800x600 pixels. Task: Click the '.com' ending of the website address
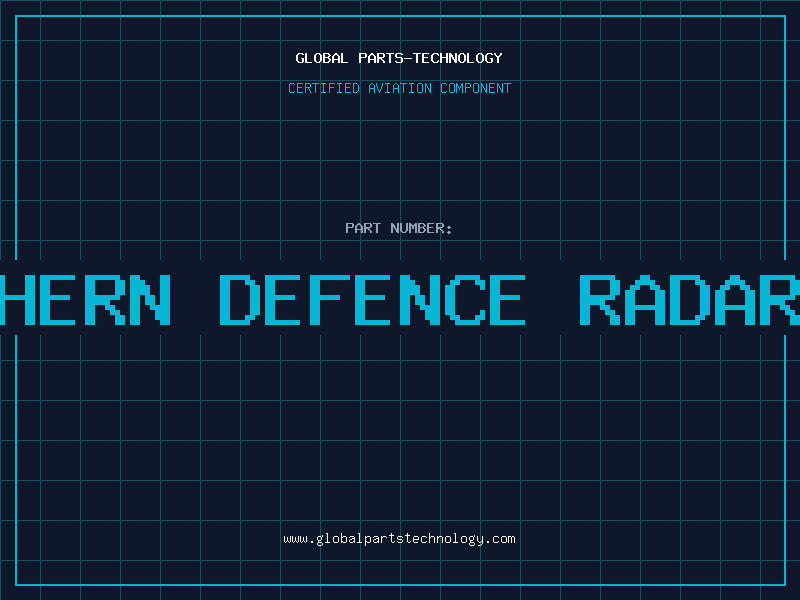(x=501, y=539)
